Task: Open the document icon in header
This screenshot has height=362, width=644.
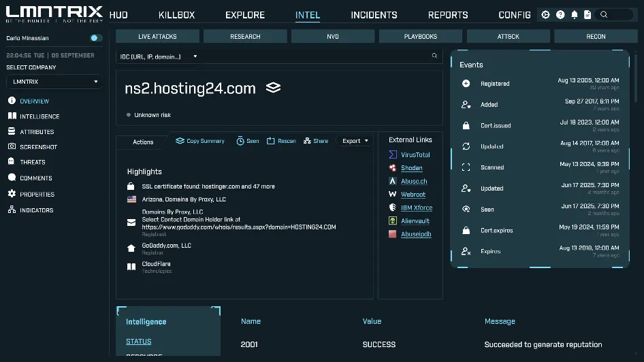Action: tap(587, 15)
